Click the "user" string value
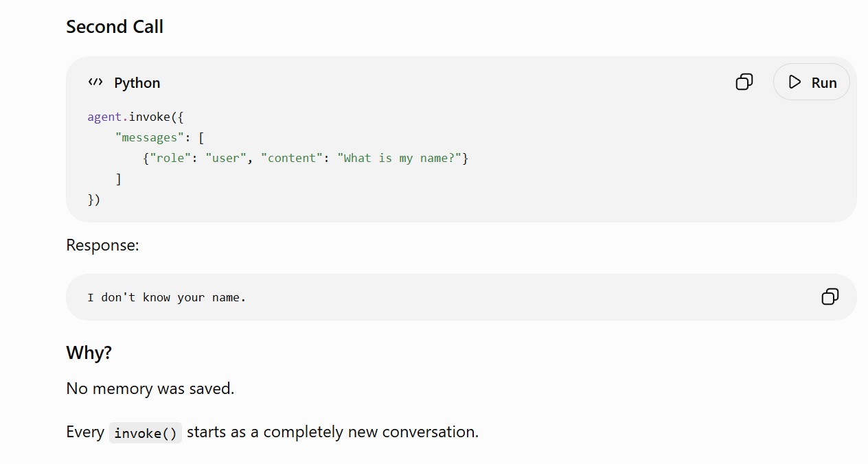Screen dimensions: 868x464 [x=226, y=158]
